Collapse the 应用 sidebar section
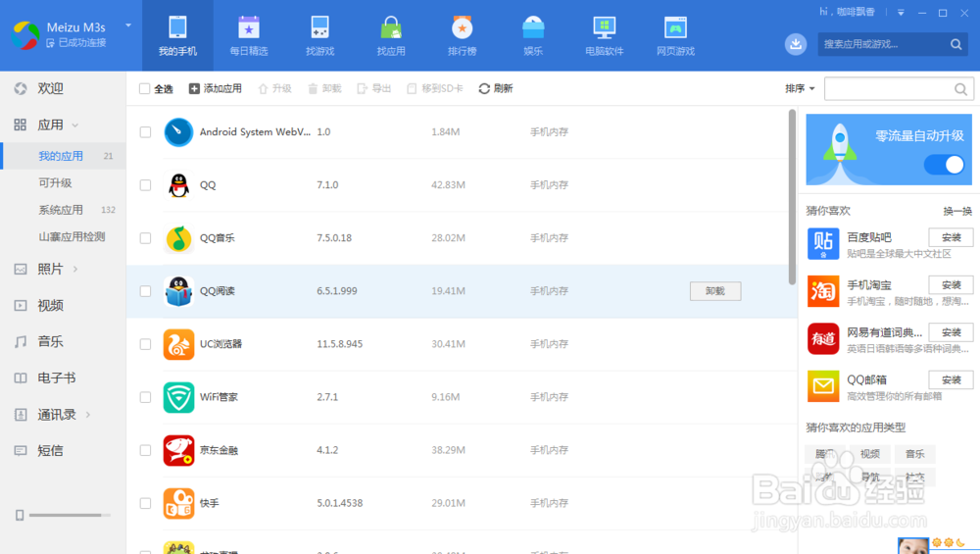Screen dimensions: 980x554 [75, 126]
